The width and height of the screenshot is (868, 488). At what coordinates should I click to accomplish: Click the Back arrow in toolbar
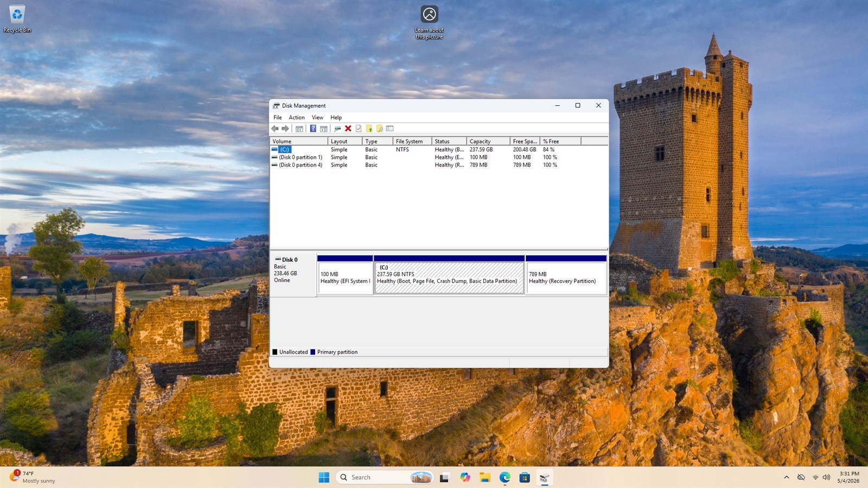[x=275, y=129]
